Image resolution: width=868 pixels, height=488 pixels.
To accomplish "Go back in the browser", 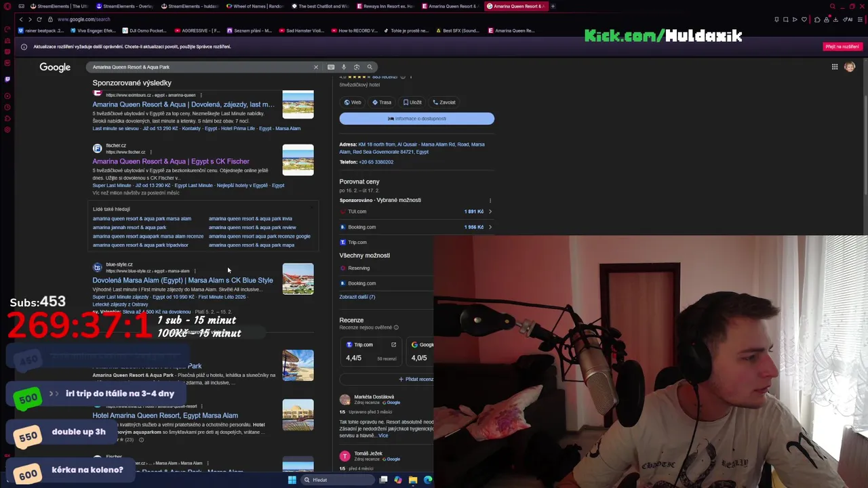I will (x=21, y=19).
